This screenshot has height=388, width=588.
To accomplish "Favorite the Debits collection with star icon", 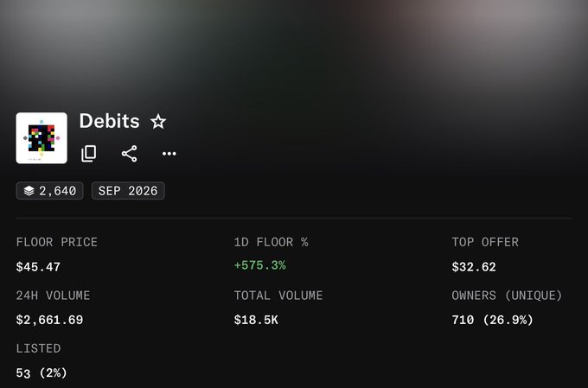I will [x=158, y=122].
